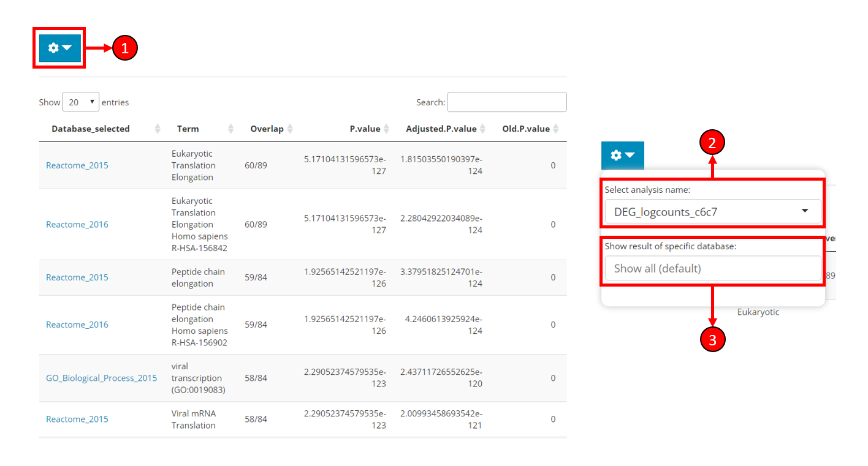
Task: Sort by P.value column arrows
Action: (x=386, y=129)
